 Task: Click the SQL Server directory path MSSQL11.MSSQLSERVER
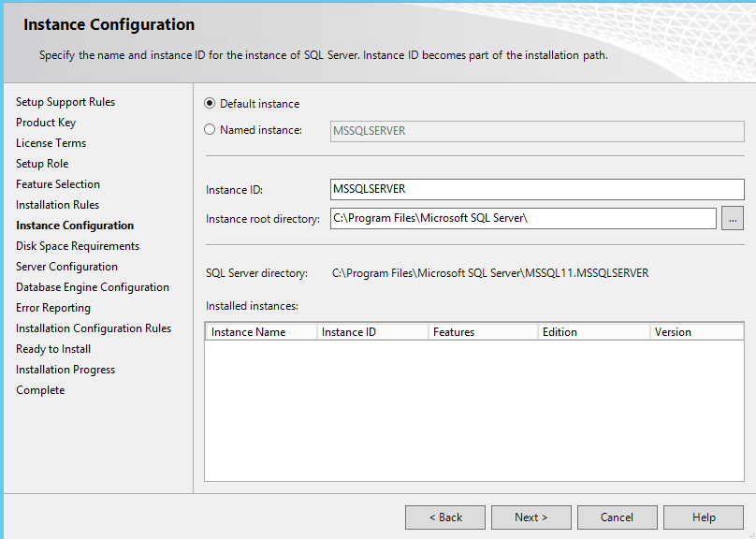click(490, 273)
